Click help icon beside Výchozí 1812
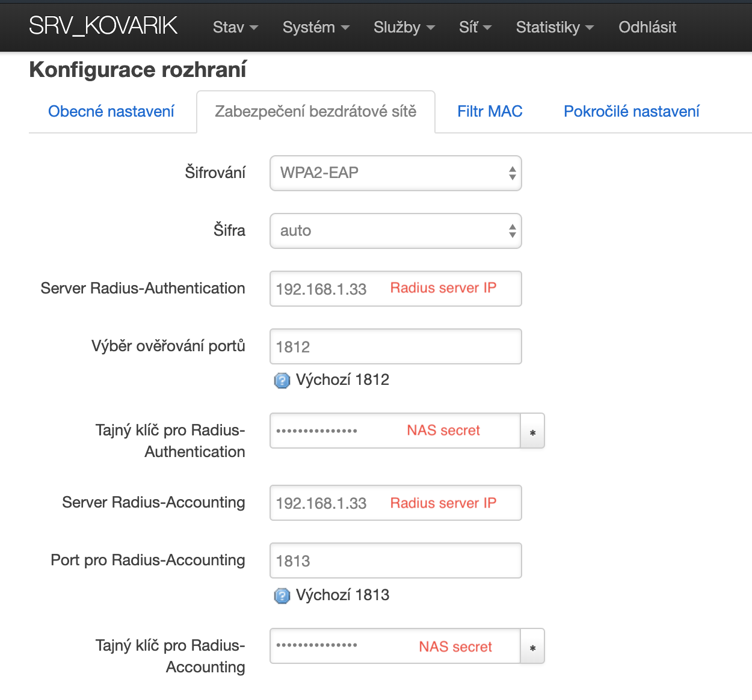The height and width of the screenshot is (700, 752). tap(282, 380)
